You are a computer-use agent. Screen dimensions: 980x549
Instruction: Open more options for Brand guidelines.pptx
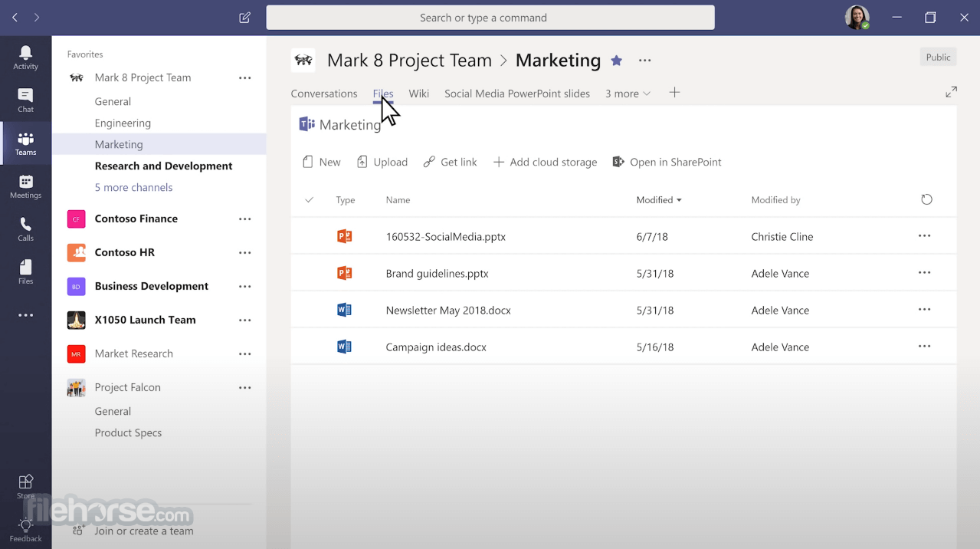click(924, 273)
